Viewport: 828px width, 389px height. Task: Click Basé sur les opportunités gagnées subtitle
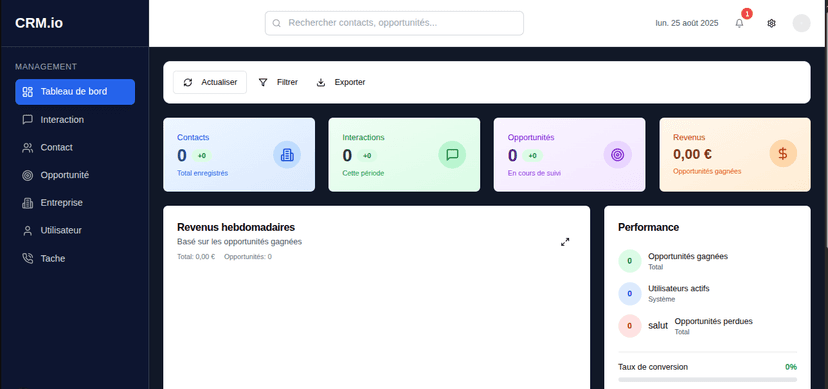(239, 242)
